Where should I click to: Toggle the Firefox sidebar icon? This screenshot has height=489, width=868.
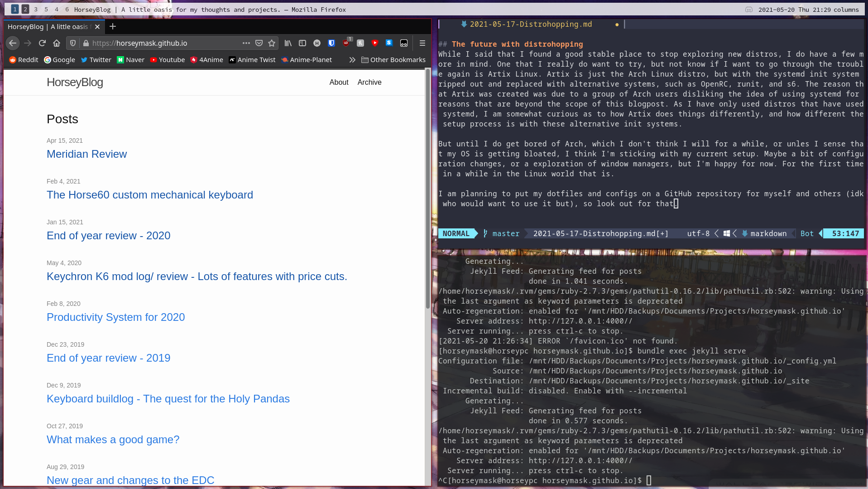click(x=302, y=43)
